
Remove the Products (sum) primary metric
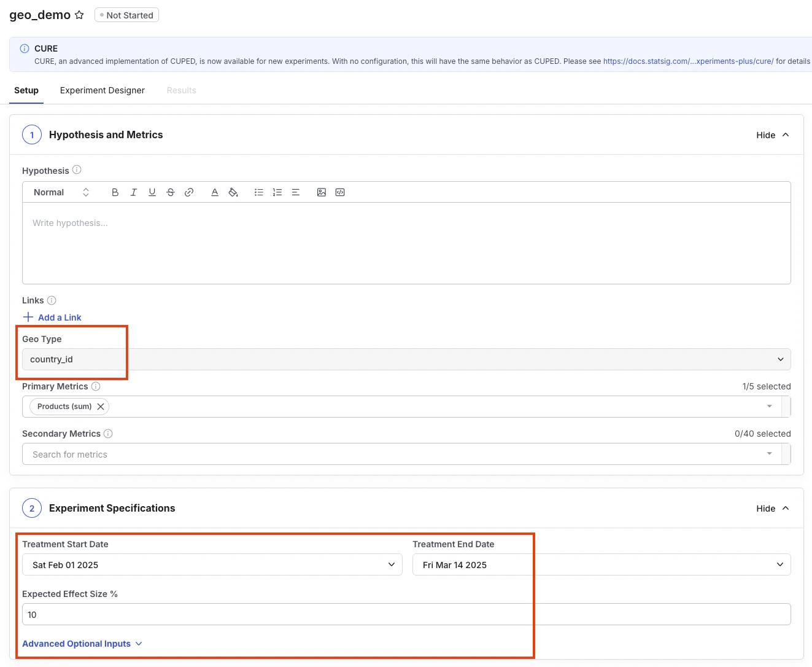[x=101, y=406]
